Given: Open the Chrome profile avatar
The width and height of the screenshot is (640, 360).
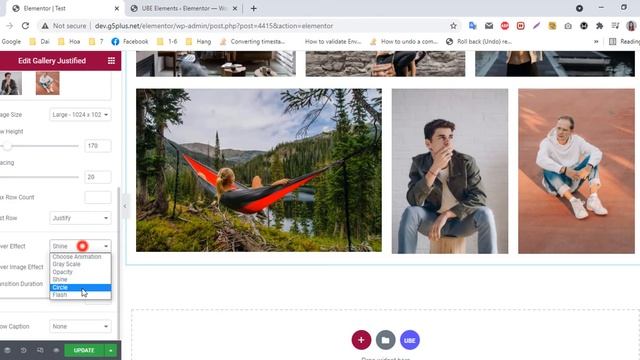Looking at the screenshot, I should tap(631, 26).
